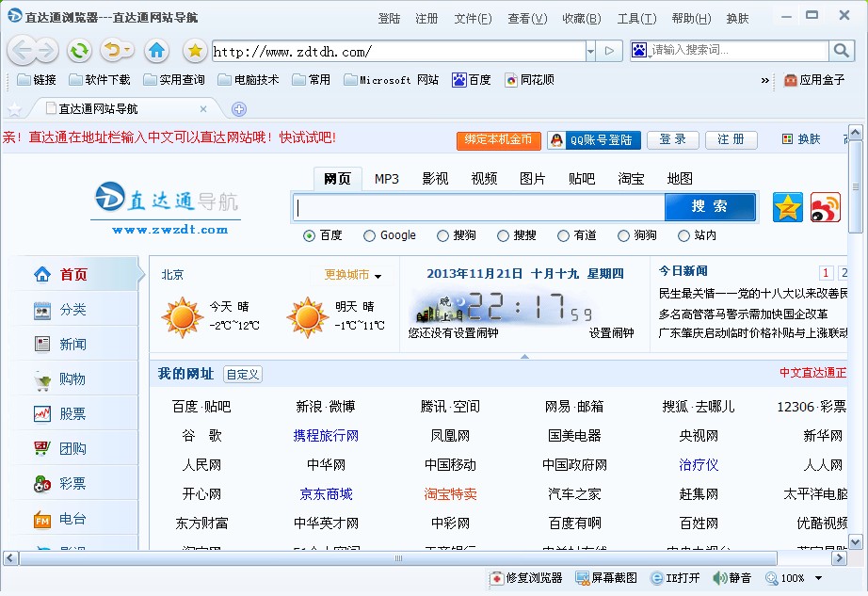Select the 有道 search engine radio
This screenshot has height=596, width=868.
(563, 235)
